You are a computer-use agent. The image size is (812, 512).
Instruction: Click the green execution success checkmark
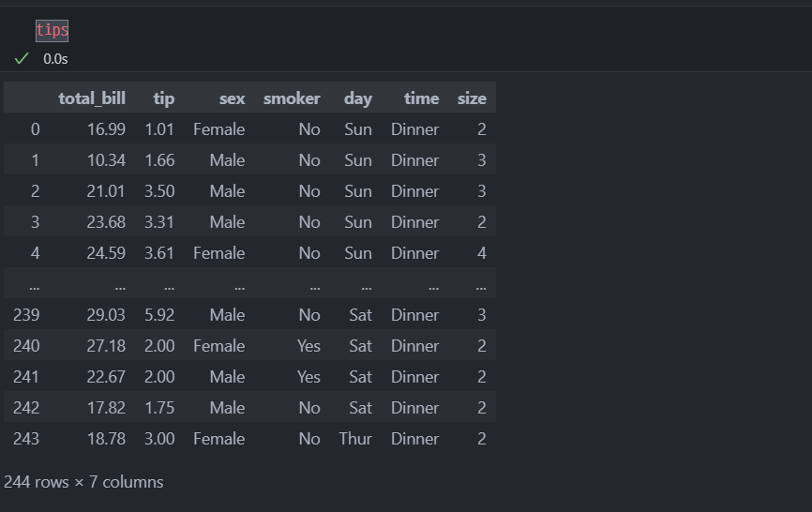coord(22,58)
